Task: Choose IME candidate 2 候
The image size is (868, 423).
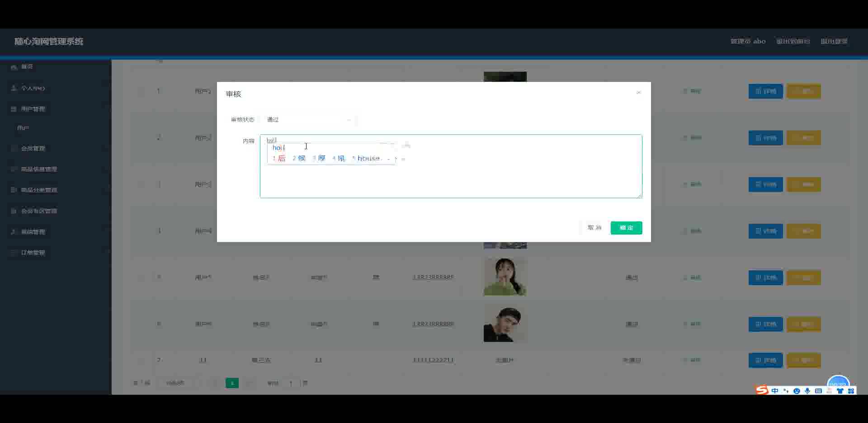Action: click(x=299, y=158)
